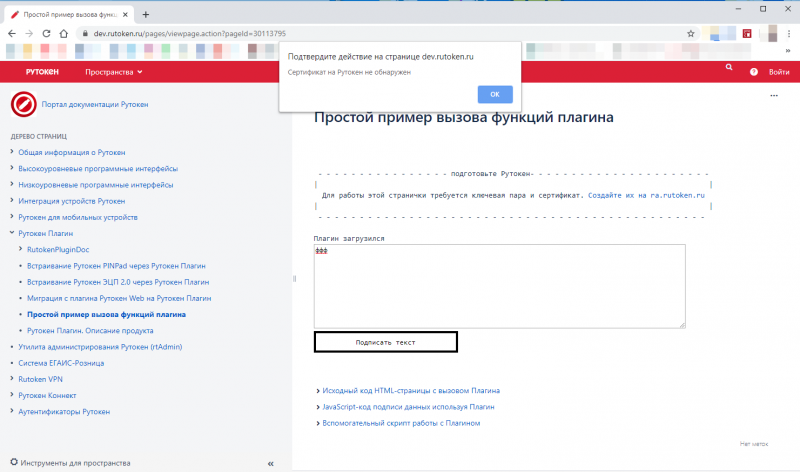This screenshot has width=800, height=472.
Task: Expand Низкоуровневые программные интерфейсы node
Action: (12, 184)
